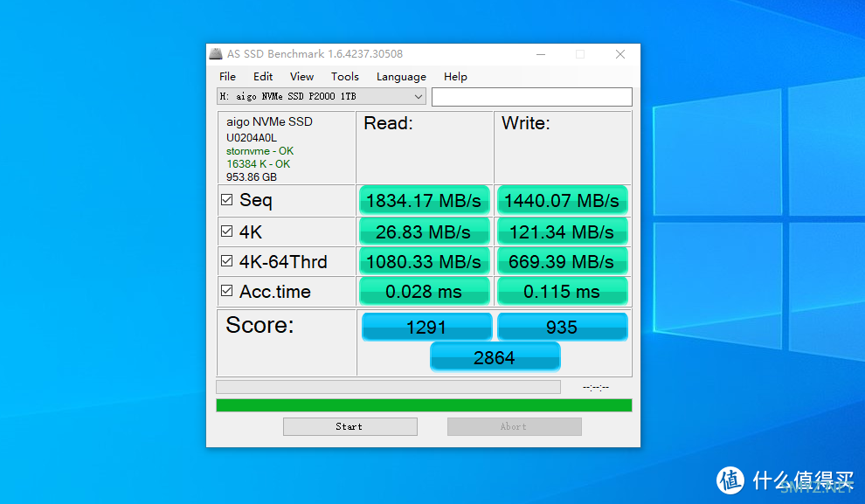This screenshot has width=865, height=504.
Task: Toggle the 4K test checkbox
Action: (226, 231)
